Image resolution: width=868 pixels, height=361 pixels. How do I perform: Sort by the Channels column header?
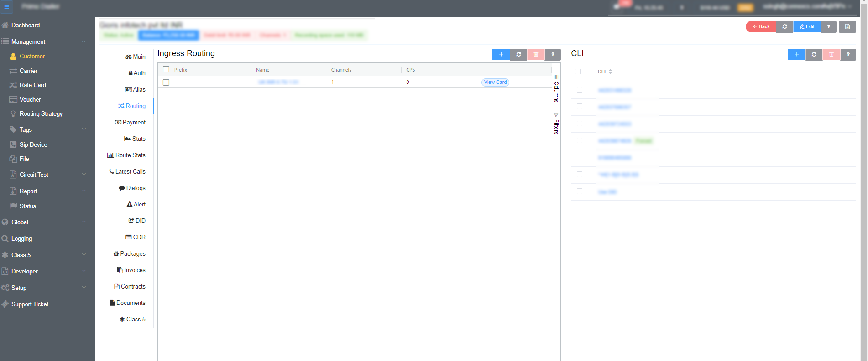(x=341, y=70)
